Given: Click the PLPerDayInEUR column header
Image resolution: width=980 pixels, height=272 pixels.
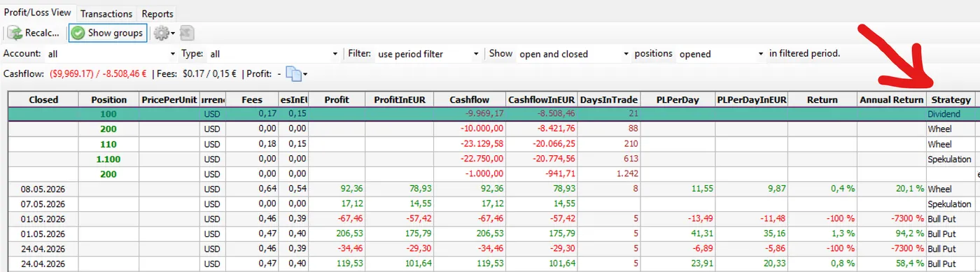Looking at the screenshot, I should pos(751,99).
